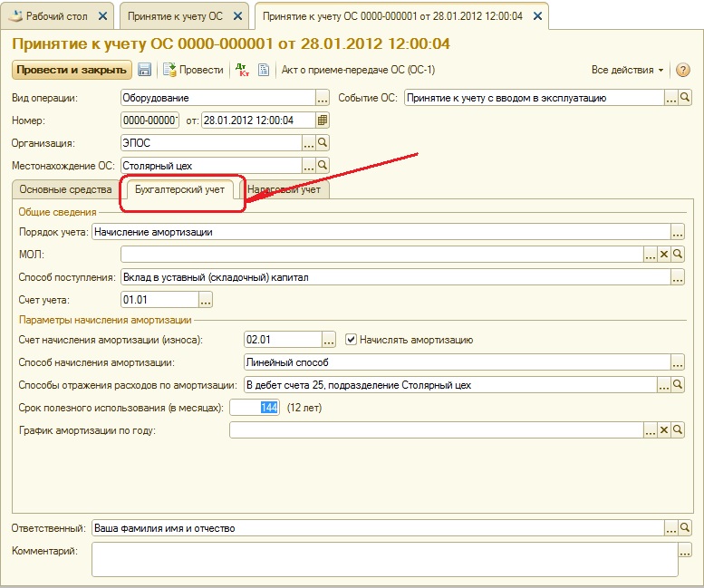Open selection button for Организация ЭПОС
Image resolution: width=704 pixels, height=588 pixels.
309,143
